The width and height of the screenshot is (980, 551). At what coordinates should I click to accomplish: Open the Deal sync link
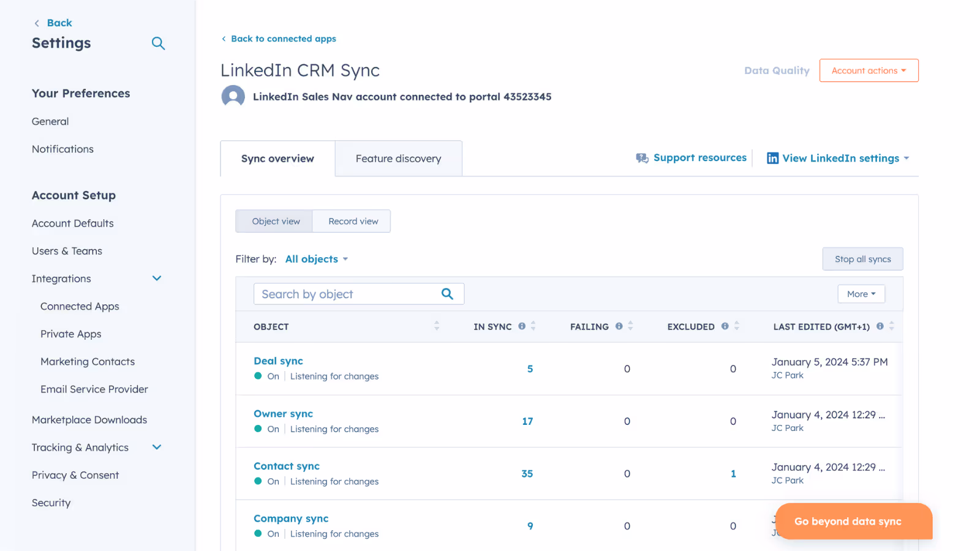click(x=278, y=361)
